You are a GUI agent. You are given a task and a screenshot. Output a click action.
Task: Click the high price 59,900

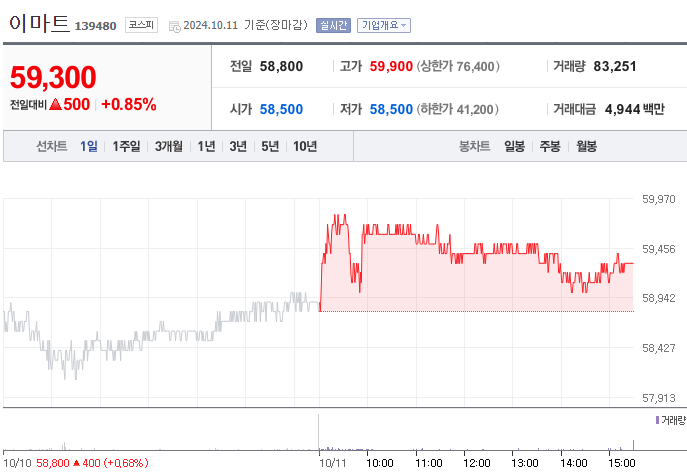[x=391, y=66]
